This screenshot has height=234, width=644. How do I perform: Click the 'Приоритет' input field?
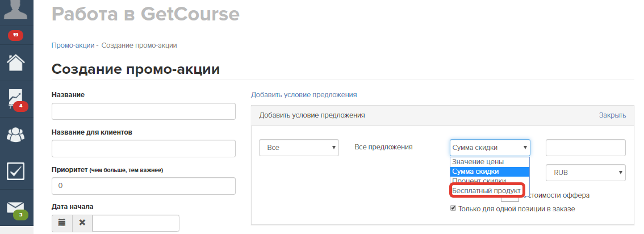click(143, 186)
